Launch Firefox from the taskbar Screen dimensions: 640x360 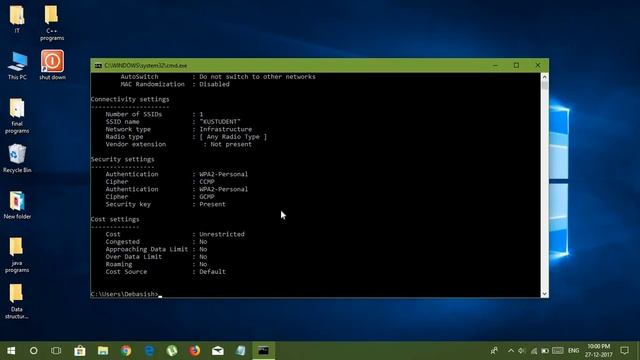(x=195, y=351)
